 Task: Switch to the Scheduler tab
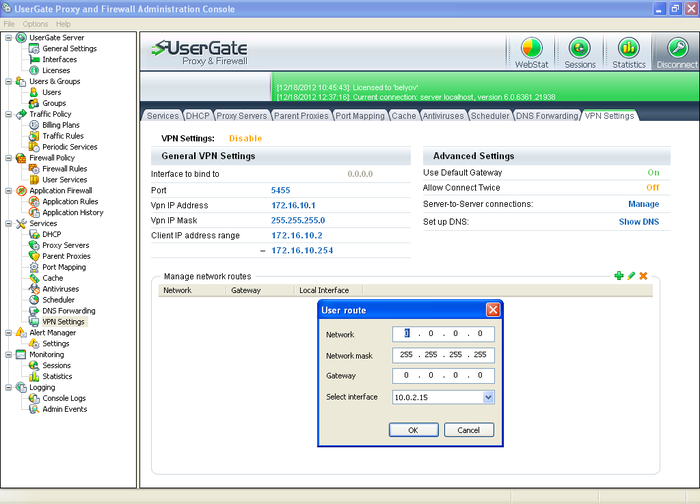coord(490,116)
